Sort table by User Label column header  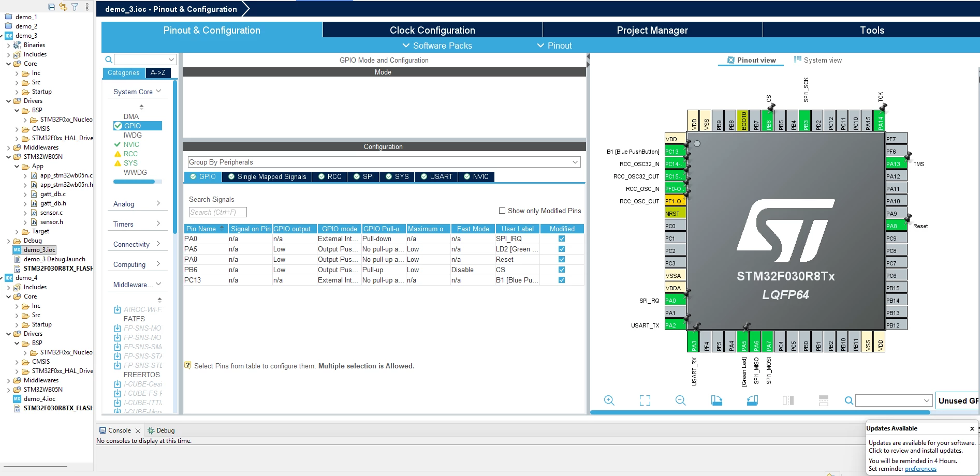pyautogui.click(x=518, y=229)
